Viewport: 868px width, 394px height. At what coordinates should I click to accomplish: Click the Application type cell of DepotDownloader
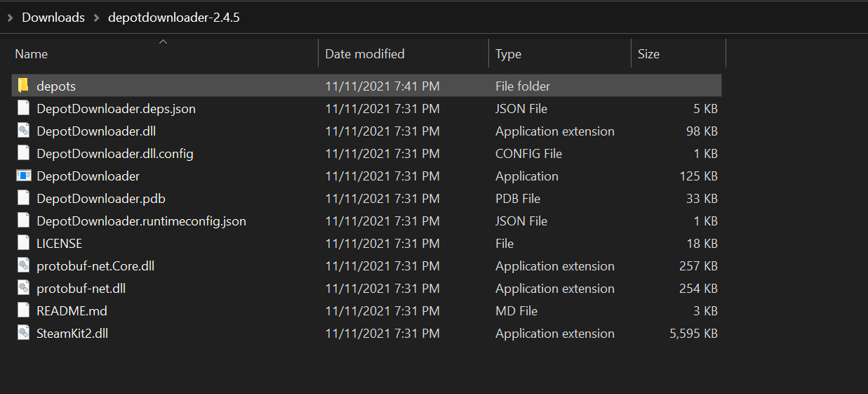coord(527,176)
